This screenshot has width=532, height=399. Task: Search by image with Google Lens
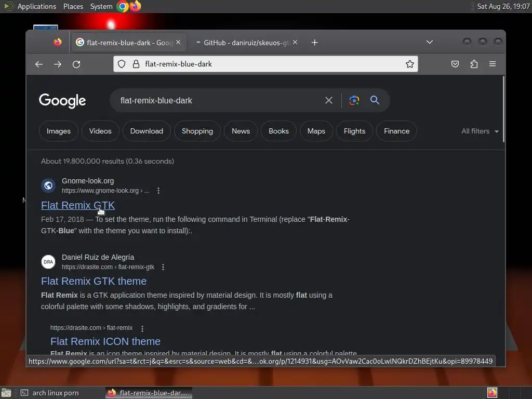[354, 100]
